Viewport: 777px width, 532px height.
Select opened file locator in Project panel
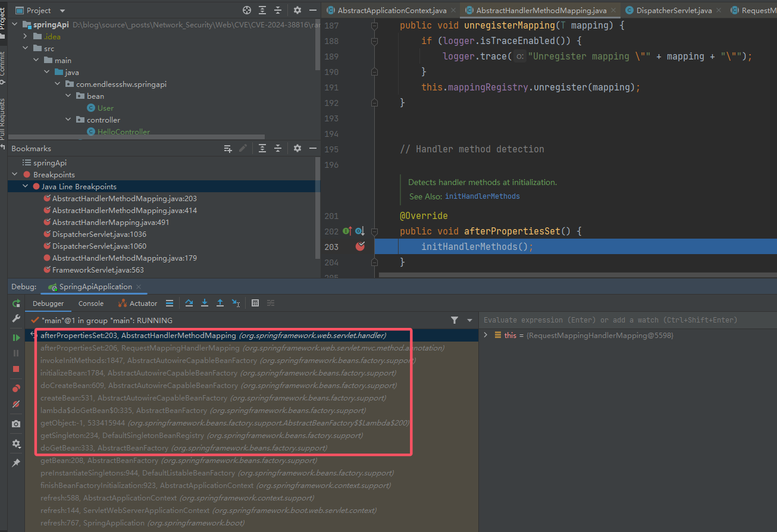point(247,10)
